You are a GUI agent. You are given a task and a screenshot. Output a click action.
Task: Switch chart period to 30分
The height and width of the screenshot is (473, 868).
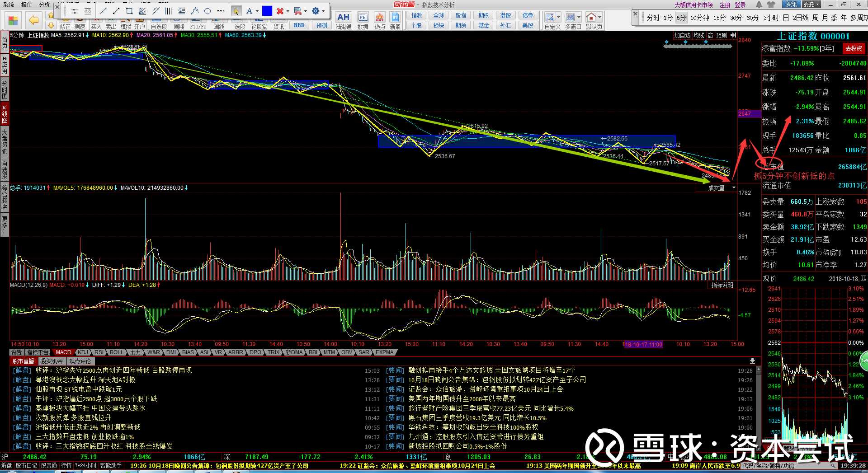[736, 18]
